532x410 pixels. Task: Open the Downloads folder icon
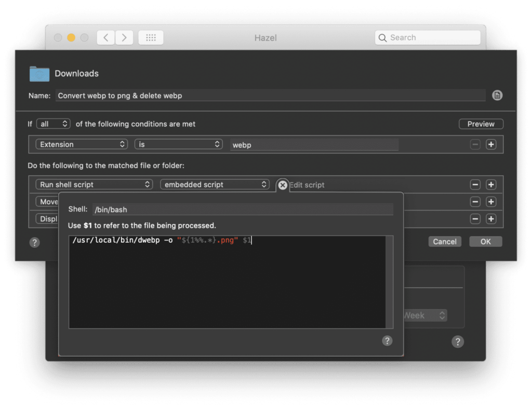point(39,74)
